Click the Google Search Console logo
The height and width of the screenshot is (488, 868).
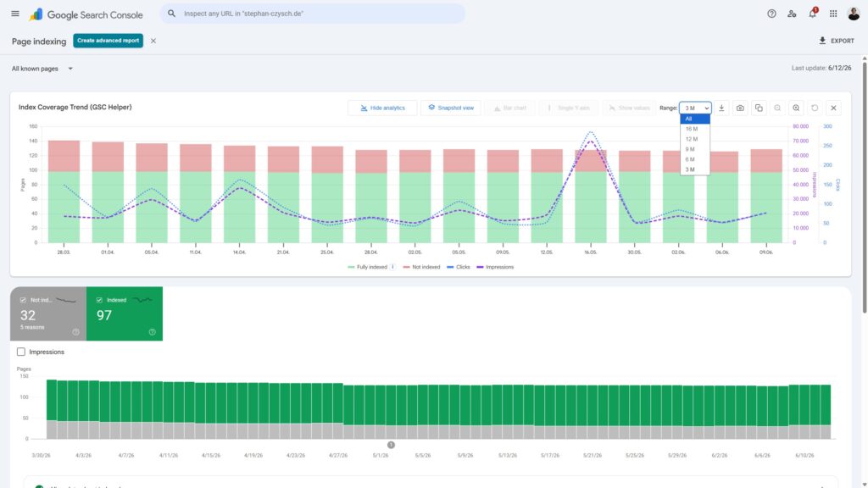click(86, 14)
